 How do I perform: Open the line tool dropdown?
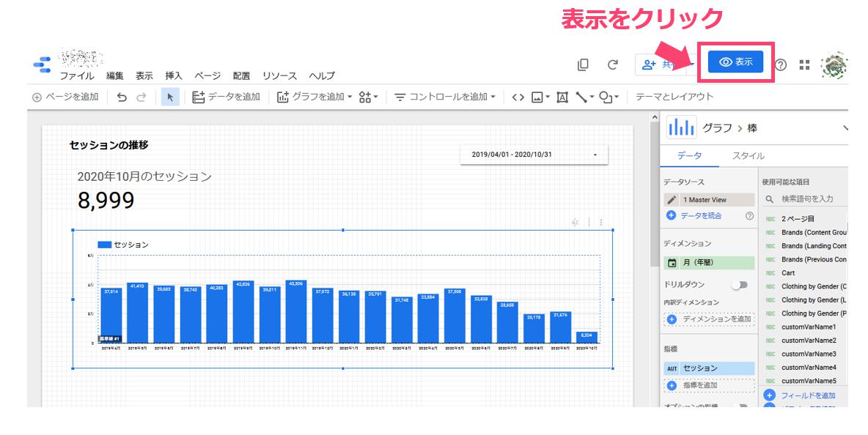tap(584, 97)
